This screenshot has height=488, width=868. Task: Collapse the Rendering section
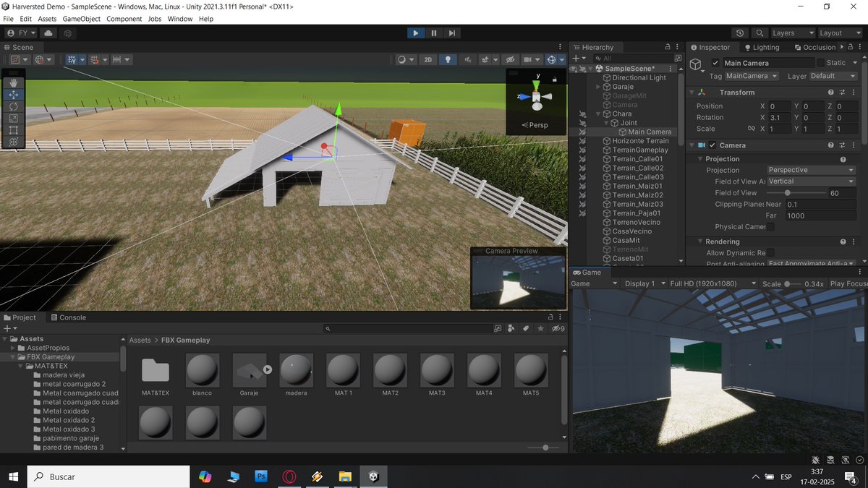(x=701, y=241)
